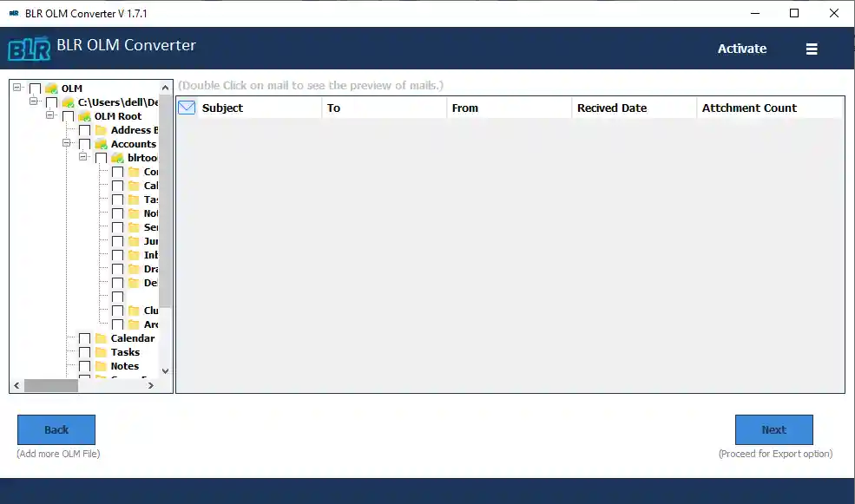Viewport: 855px width, 504px height.
Task: Collapse the top-level OLM tree node
Action: pos(17,88)
